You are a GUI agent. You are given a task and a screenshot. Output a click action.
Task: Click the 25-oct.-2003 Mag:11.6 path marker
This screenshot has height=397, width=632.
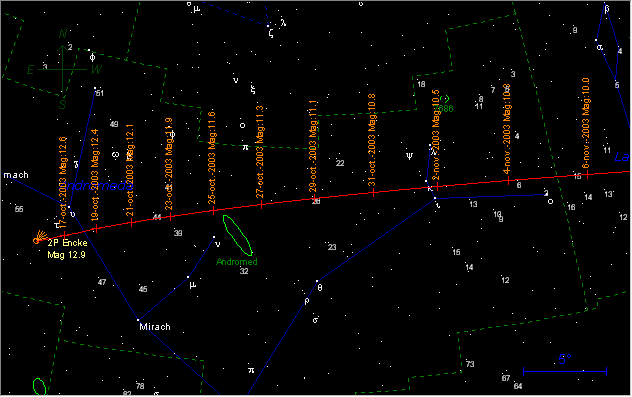coord(213,210)
